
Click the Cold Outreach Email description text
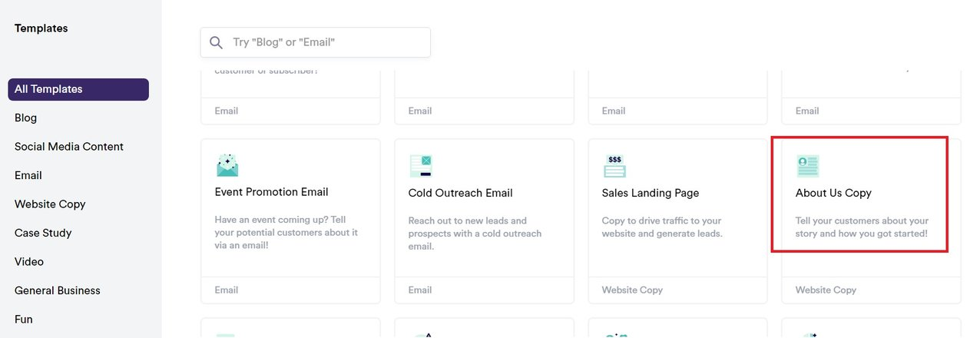(475, 234)
